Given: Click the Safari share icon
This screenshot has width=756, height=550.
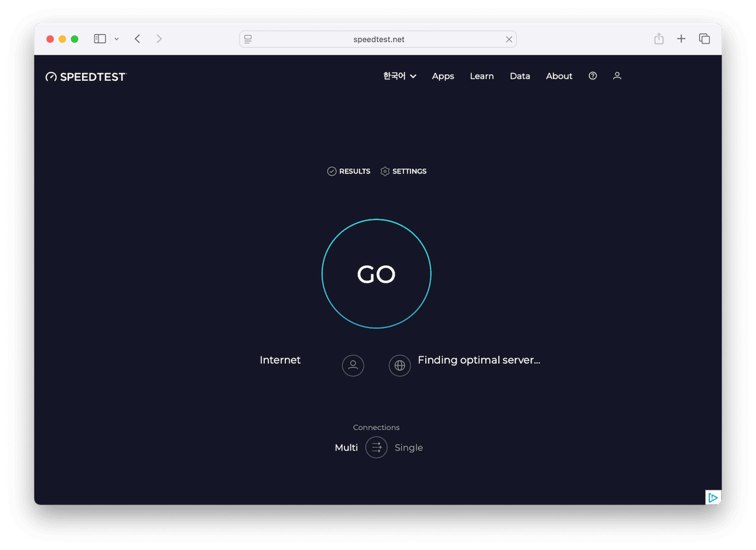Looking at the screenshot, I should point(658,39).
